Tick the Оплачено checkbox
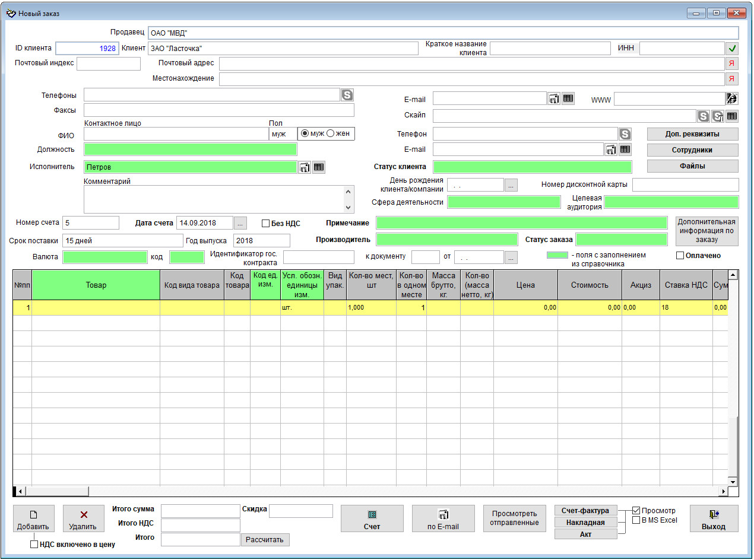754x560 pixels. click(680, 256)
